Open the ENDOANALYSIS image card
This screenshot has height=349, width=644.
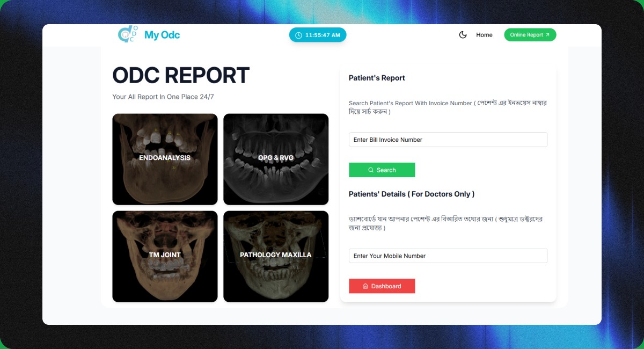click(165, 159)
